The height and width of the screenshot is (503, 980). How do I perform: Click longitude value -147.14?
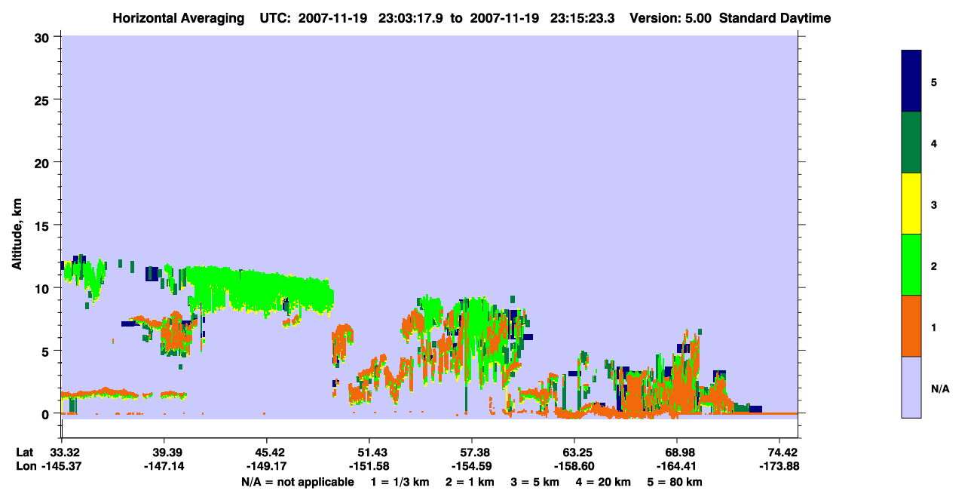(x=164, y=467)
